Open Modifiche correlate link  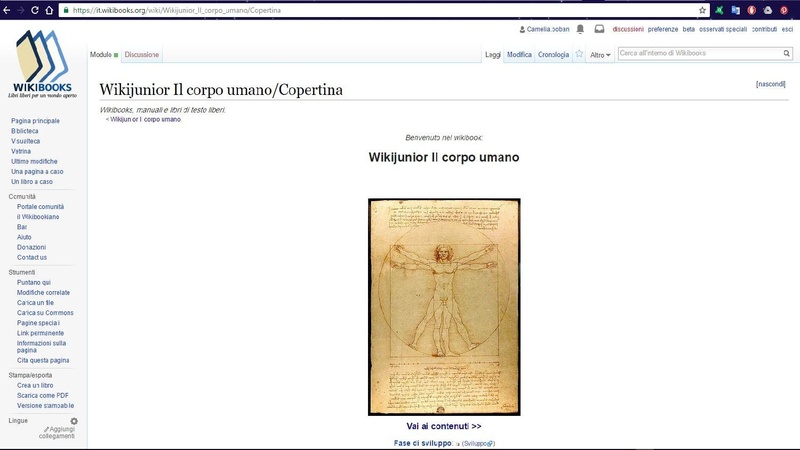pos(43,293)
